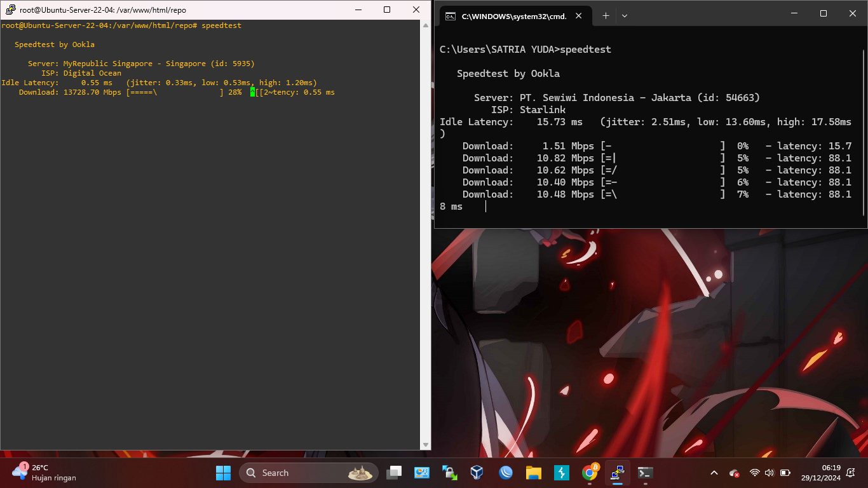
Task: Click the 10.48 Mbps progress bar at 7%
Action: point(663,194)
